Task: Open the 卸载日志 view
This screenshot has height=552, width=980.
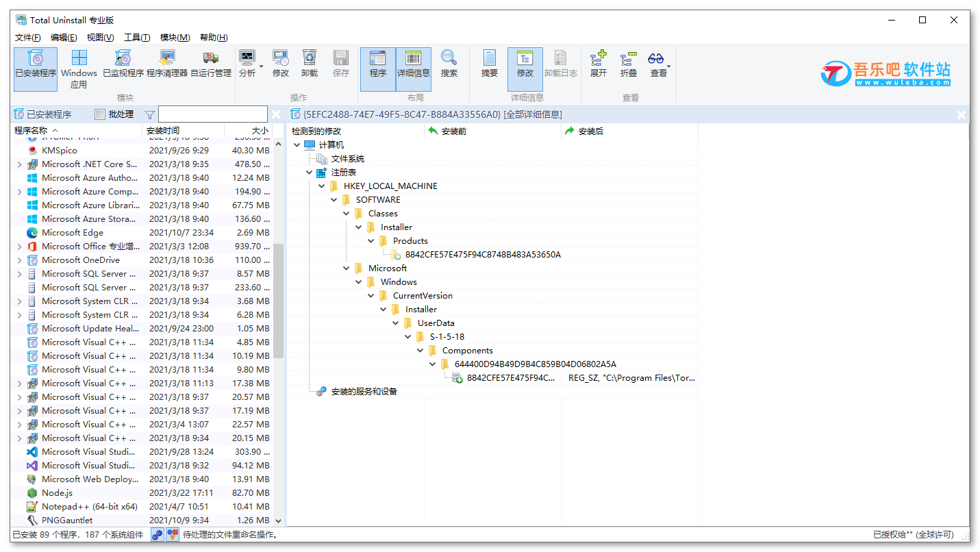Action: (x=561, y=63)
